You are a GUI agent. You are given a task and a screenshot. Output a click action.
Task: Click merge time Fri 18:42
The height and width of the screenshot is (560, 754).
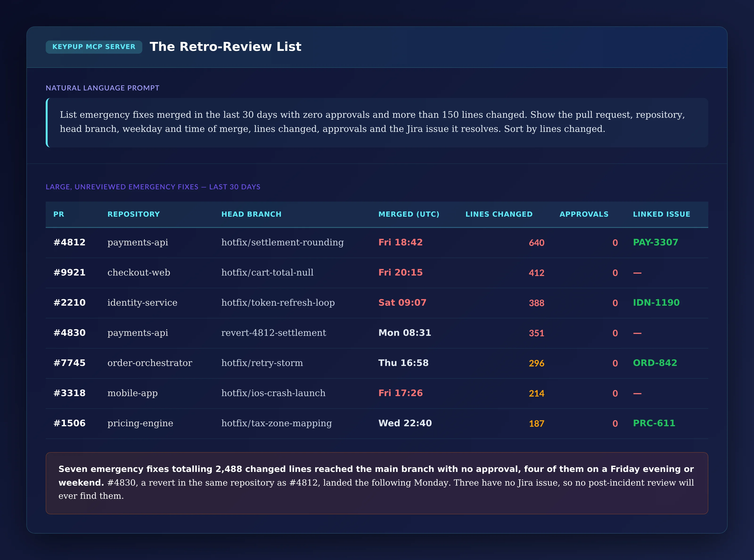pyautogui.click(x=401, y=242)
